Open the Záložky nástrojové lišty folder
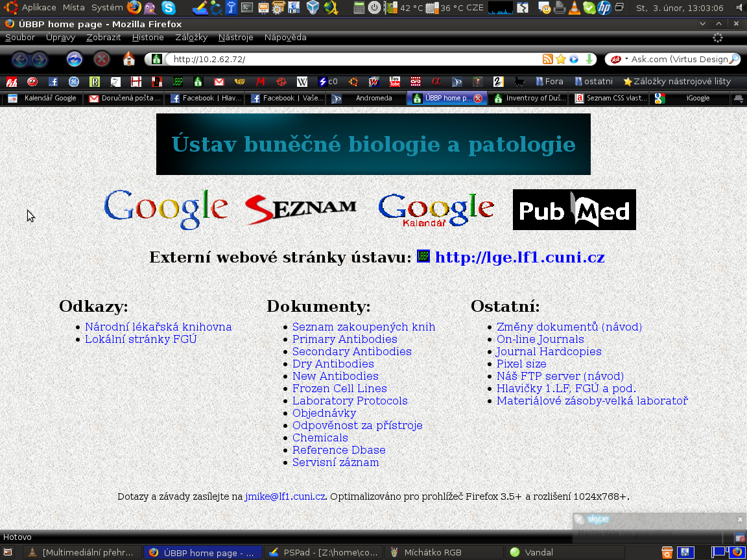This screenshot has width=747, height=560. coord(677,82)
